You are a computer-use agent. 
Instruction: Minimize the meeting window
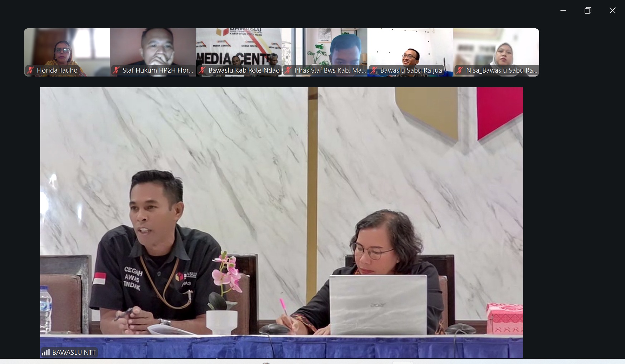563,10
